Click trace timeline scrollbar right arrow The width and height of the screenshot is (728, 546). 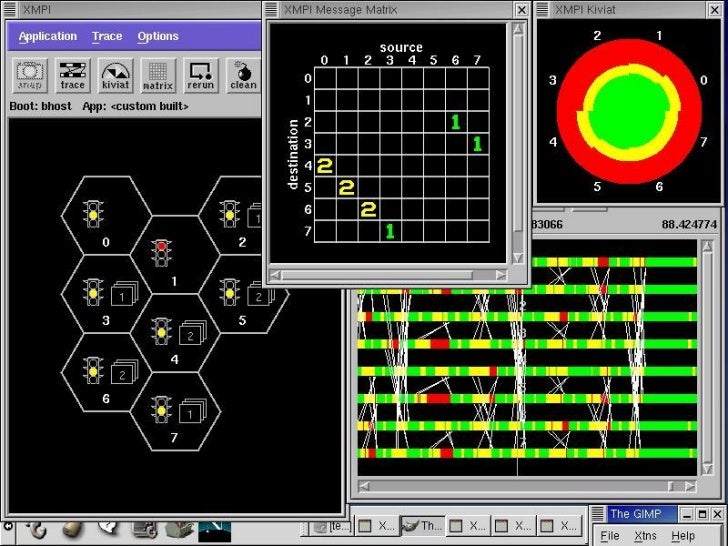click(690, 486)
